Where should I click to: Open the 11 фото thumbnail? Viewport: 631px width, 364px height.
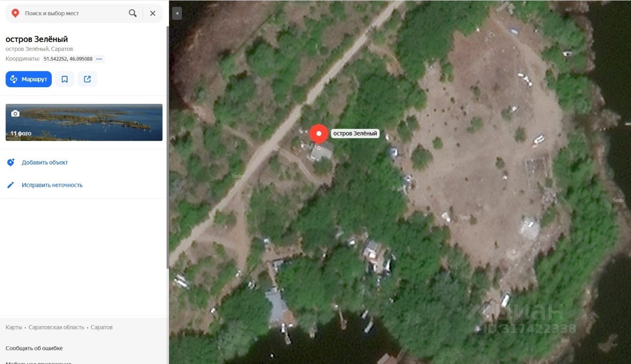[x=84, y=122]
